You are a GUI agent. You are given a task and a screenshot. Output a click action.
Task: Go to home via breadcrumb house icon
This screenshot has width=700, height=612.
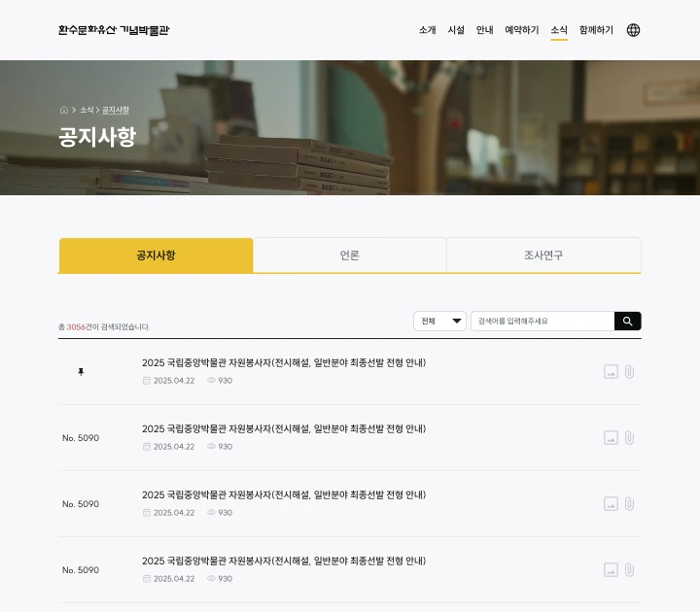click(64, 110)
